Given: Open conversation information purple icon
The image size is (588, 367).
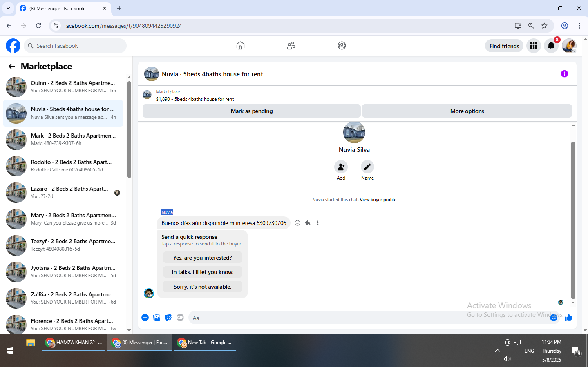Looking at the screenshot, I should 564,74.
